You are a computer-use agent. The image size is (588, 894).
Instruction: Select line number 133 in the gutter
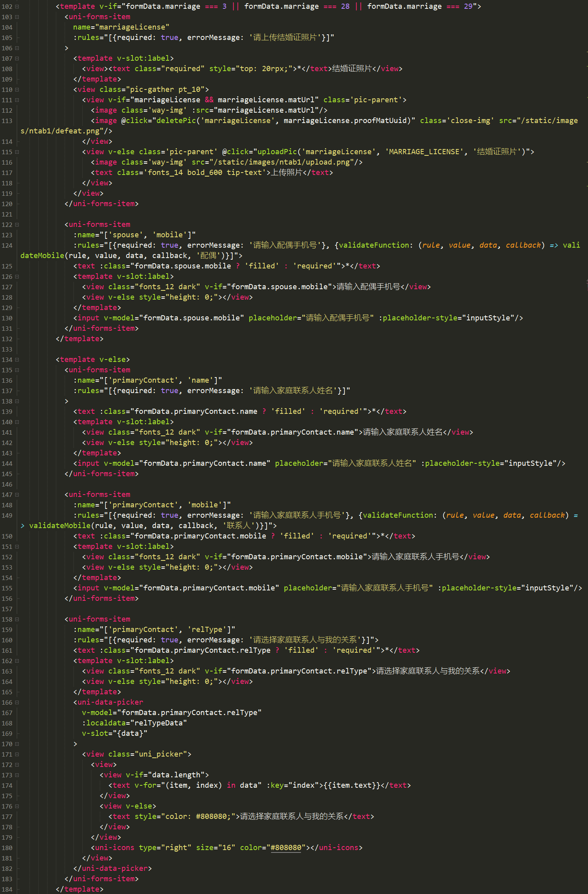click(7, 349)
